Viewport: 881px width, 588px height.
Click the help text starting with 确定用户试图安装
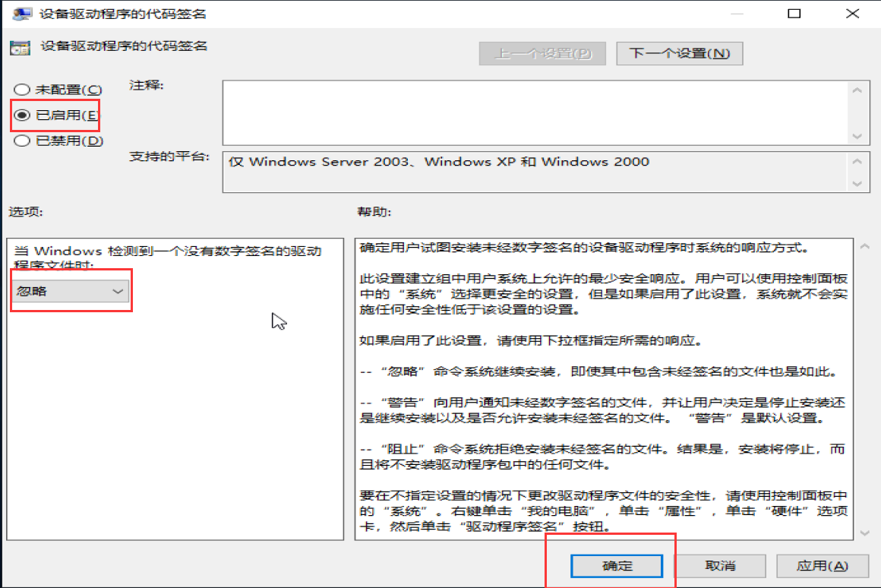point(584,248)
